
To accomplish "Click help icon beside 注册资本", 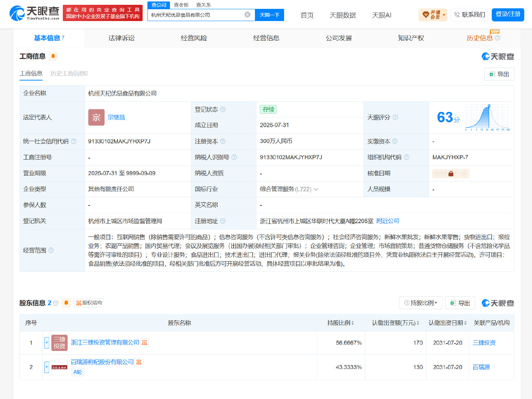I will (x=223, y=141).
